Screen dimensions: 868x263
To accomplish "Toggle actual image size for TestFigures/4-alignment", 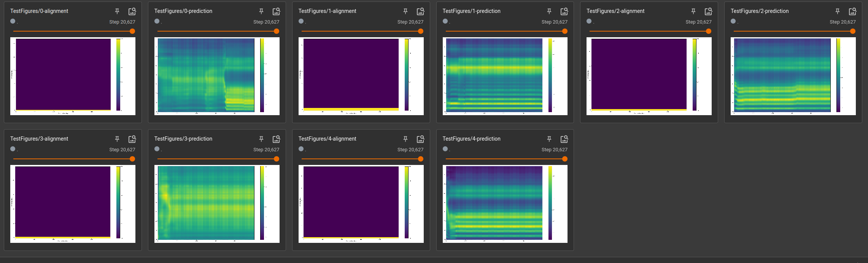I will (420, 139).
